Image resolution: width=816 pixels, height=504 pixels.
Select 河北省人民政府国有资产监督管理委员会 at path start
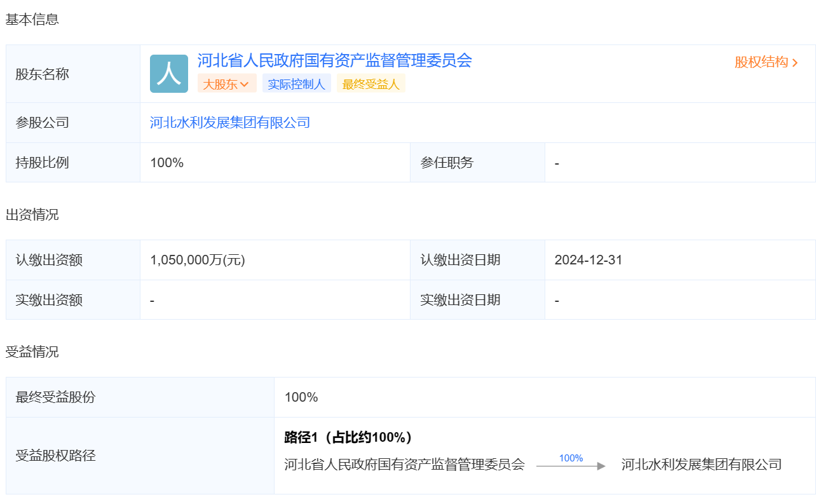click(x=404, y=465)
